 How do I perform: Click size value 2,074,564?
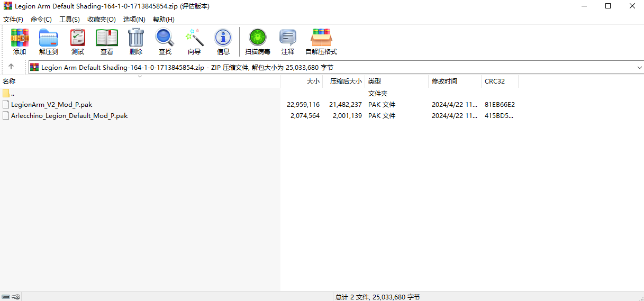[305, 115]
